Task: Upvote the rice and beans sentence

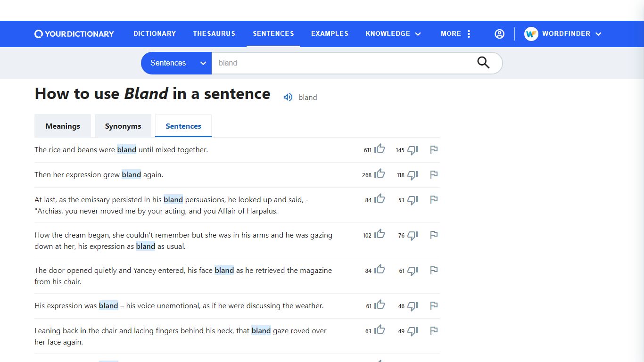Action: (x=380, y=149)
